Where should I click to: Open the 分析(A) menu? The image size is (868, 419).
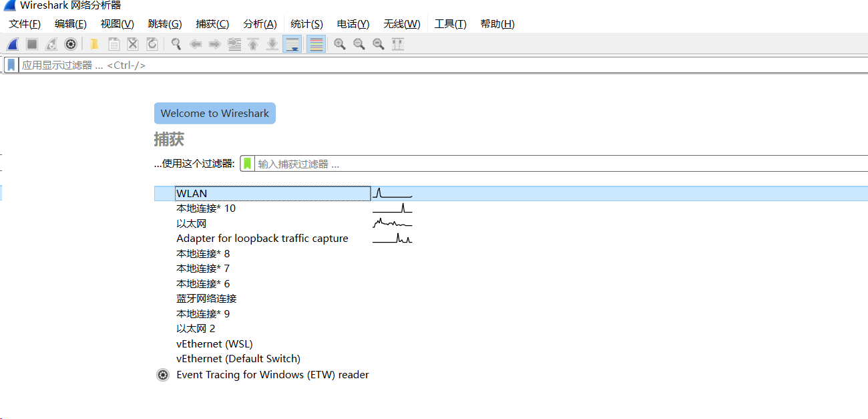coord(260,24)
